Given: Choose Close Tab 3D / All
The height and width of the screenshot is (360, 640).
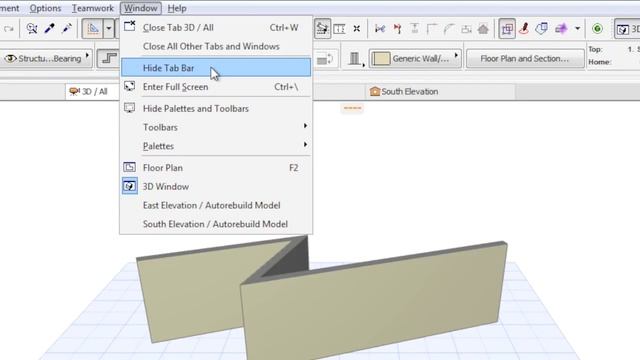Looking at the screenshot, I should (216, 28).
